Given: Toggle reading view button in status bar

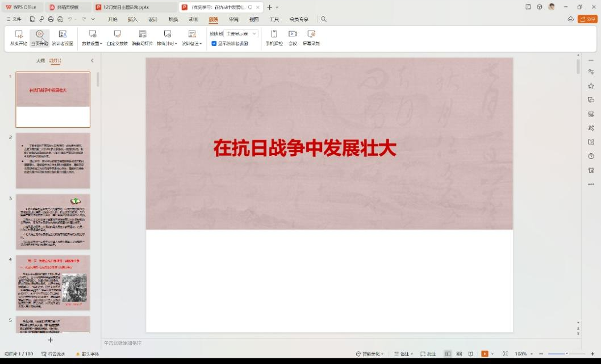Looking at the screenshot, I should pyautogui.click(x=470, y=354).
